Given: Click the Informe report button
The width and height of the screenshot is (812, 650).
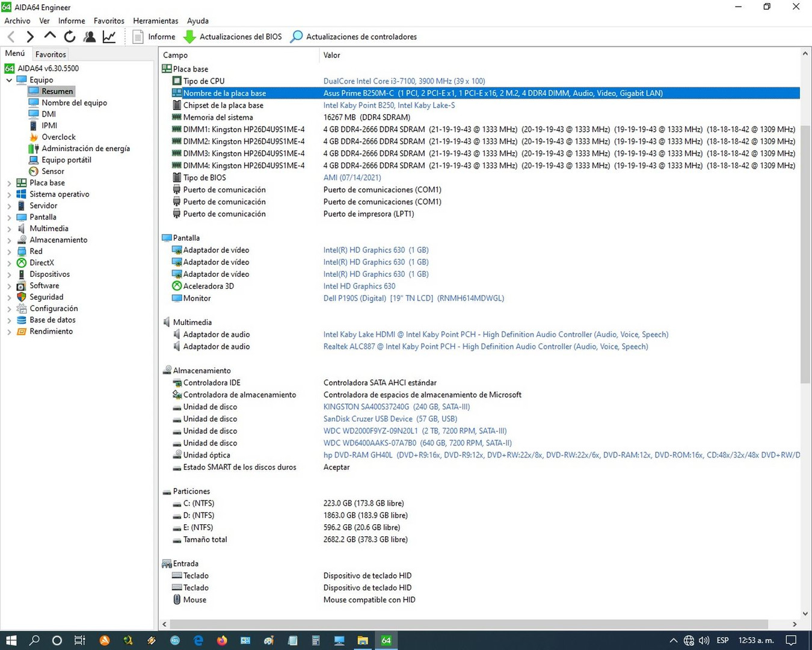Looking at the screenshot, I should (x=154, y=37).
